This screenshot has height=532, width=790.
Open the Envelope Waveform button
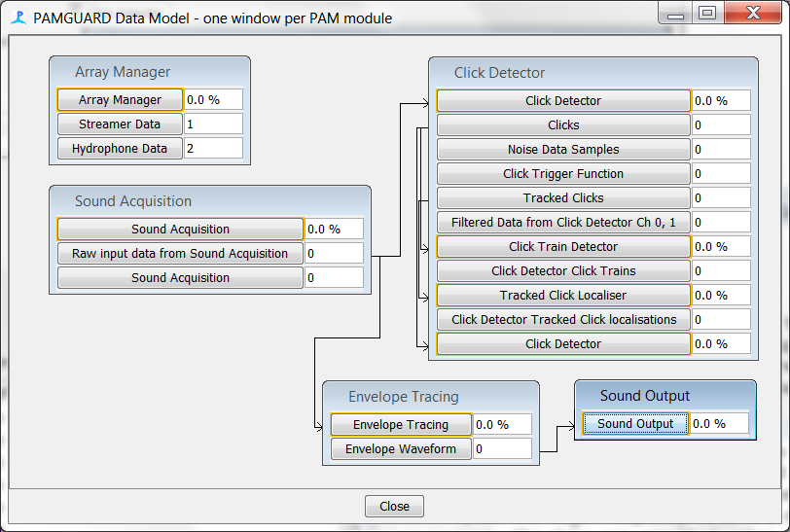point(401,448)
